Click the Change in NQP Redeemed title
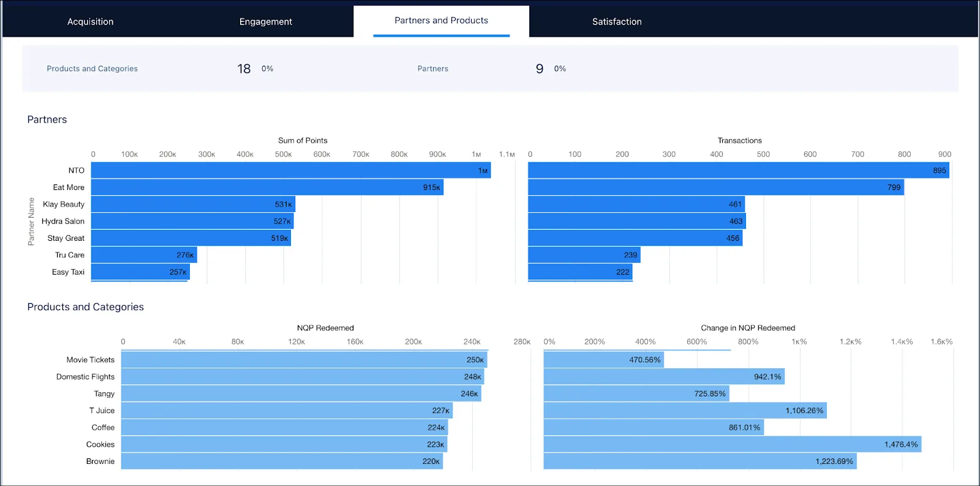The image size is (980, 486). point(748,328)
